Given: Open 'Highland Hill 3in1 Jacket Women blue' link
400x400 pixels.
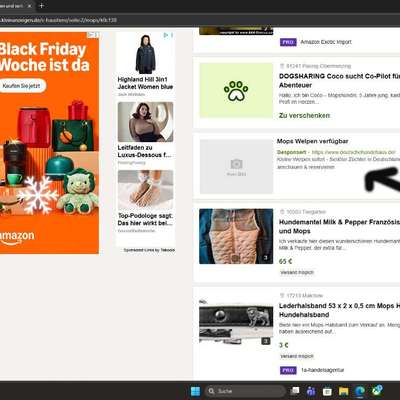Looking at the screenshot, I should tap(145, 83).
